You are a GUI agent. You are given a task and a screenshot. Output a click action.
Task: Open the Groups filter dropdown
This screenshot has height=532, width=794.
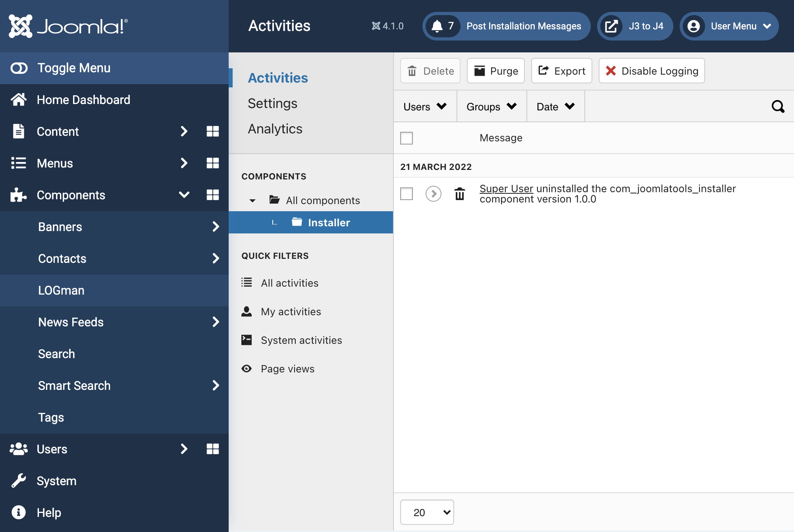click(x=491, y=106)
